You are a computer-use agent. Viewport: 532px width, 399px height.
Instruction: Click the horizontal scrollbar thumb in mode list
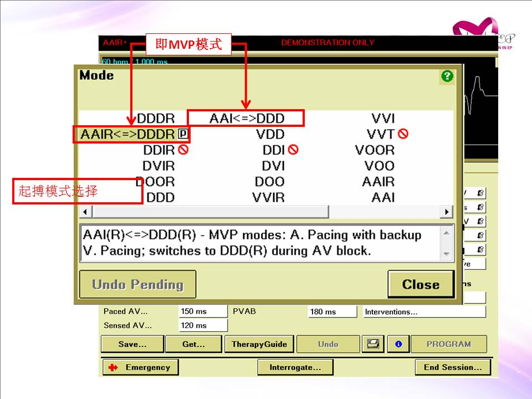click(211, 212)
